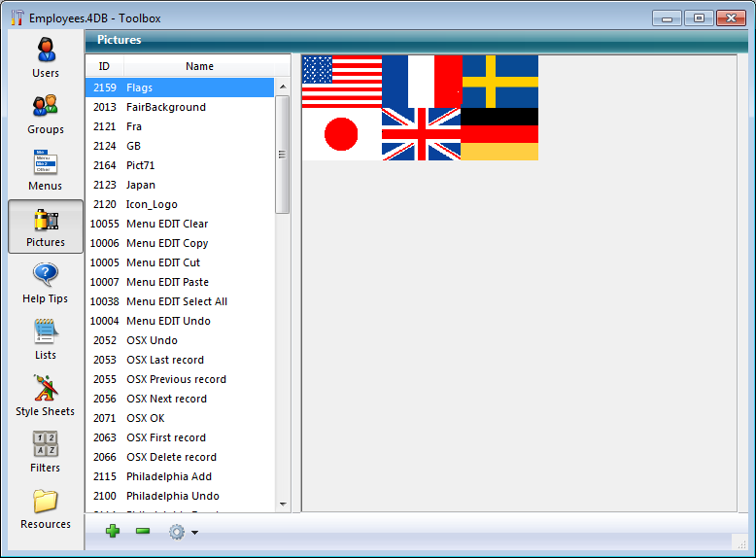Click scrollbar up arrow in picture list
This screenshot has width=756, height=558.
click(283, 87)
